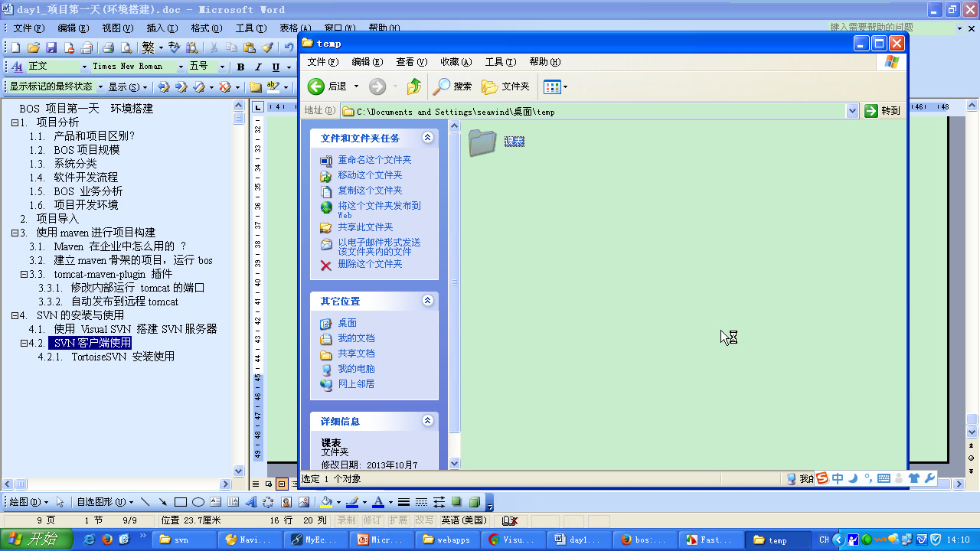
Task: Click the Search button in Explorer toolbar
Action: click(x=452, y=86)
